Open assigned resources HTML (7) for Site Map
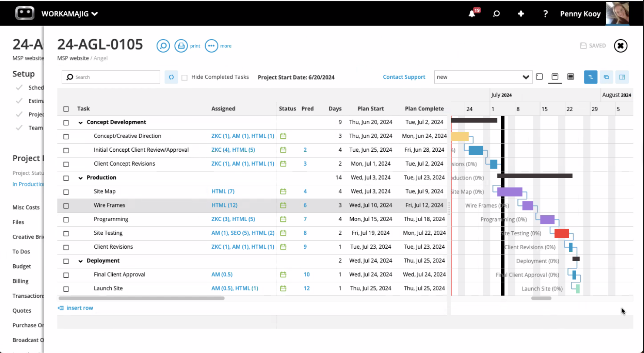644x353 pixels. (223, 191)
